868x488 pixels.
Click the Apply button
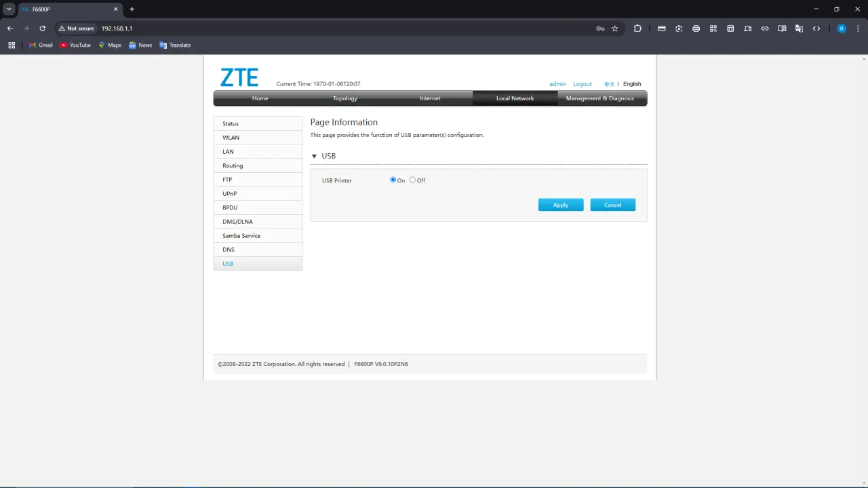[x=561, y=205]
